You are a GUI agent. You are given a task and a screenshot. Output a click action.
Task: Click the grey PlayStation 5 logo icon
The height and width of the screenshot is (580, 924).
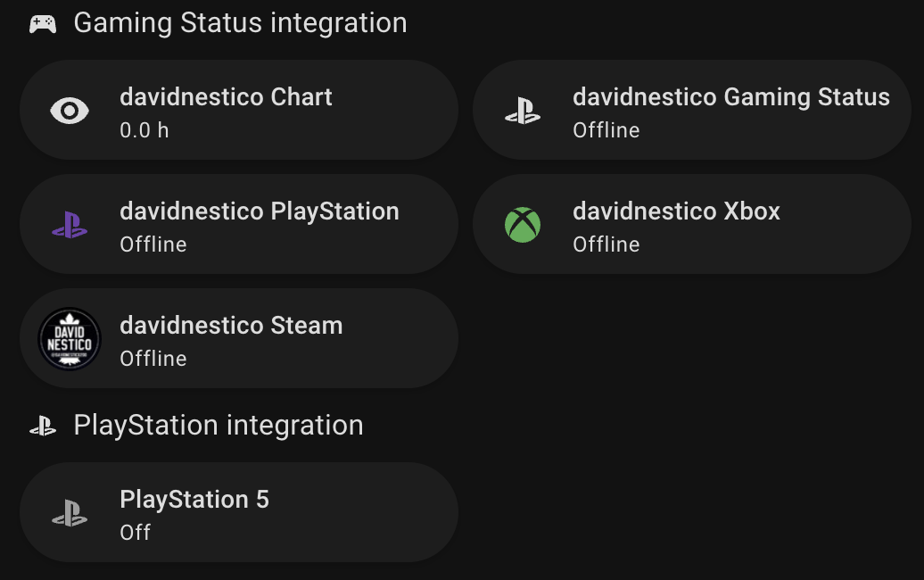coord(70,513)
